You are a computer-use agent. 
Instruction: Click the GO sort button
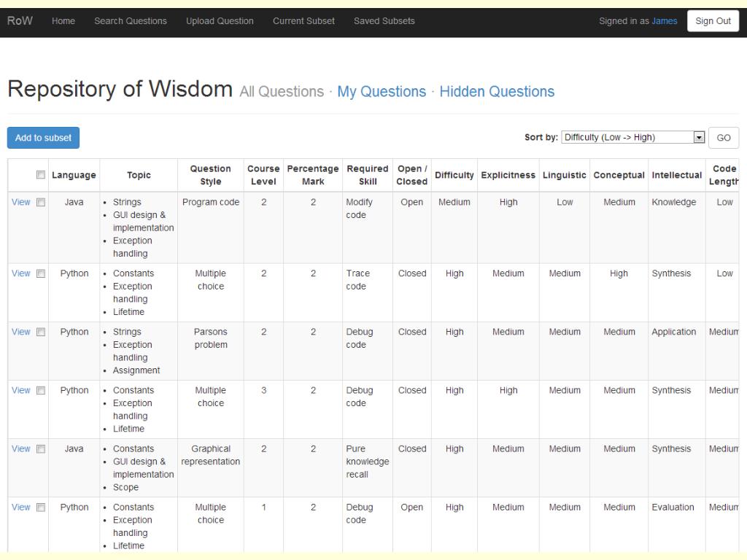coord(724,138)
